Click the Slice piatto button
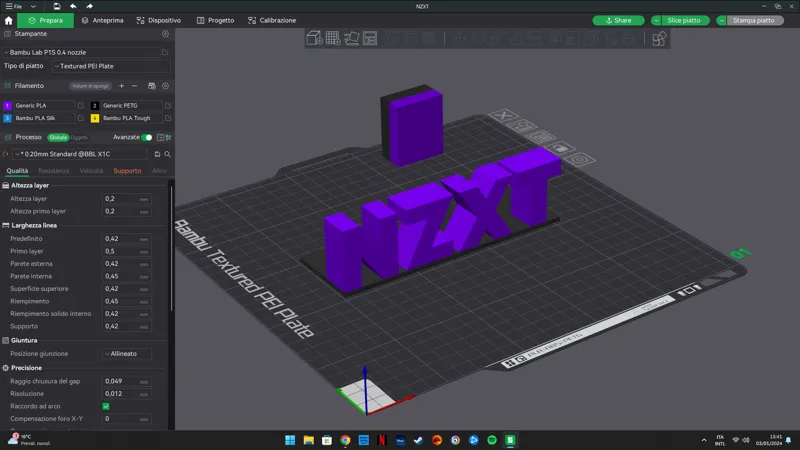The width and height of the screenshot is (800, 450). tap(684, 20)
